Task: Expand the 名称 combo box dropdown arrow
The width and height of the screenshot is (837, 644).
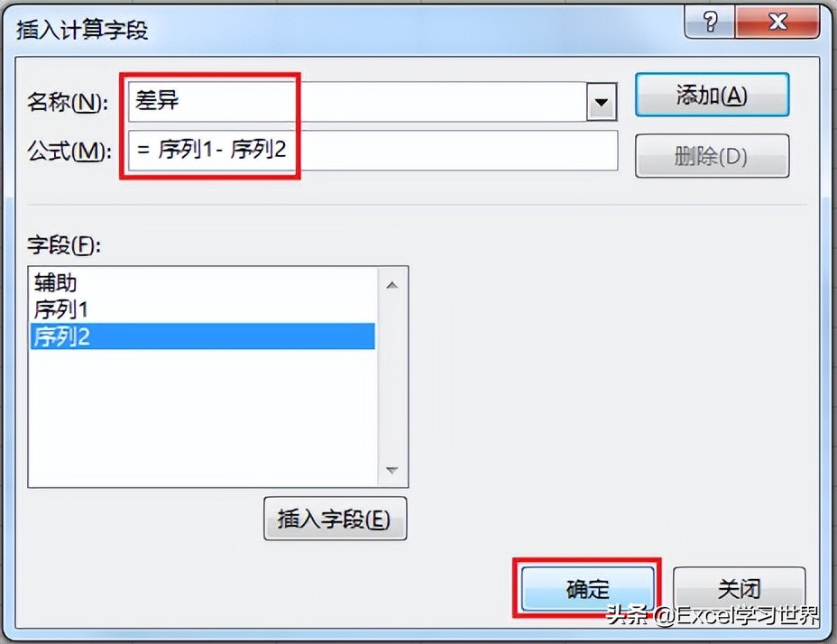Action: (x=602, y=101)
